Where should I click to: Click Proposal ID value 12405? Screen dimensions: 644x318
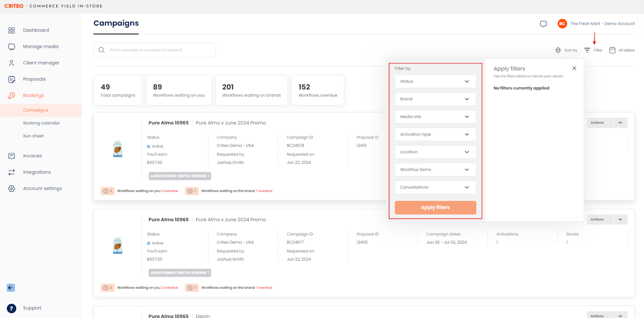[x=362, y=242]
